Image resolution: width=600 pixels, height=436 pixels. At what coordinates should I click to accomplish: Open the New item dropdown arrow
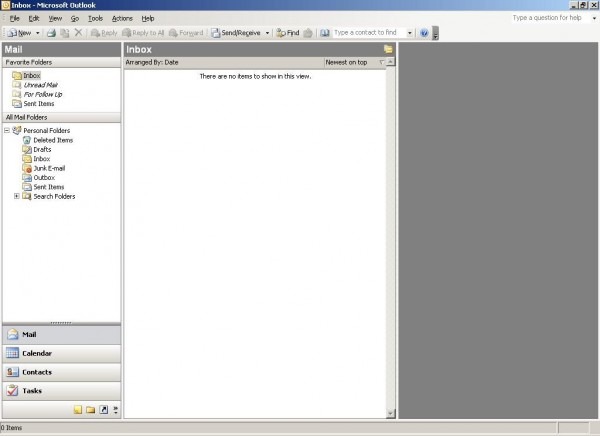coord(38,33)
